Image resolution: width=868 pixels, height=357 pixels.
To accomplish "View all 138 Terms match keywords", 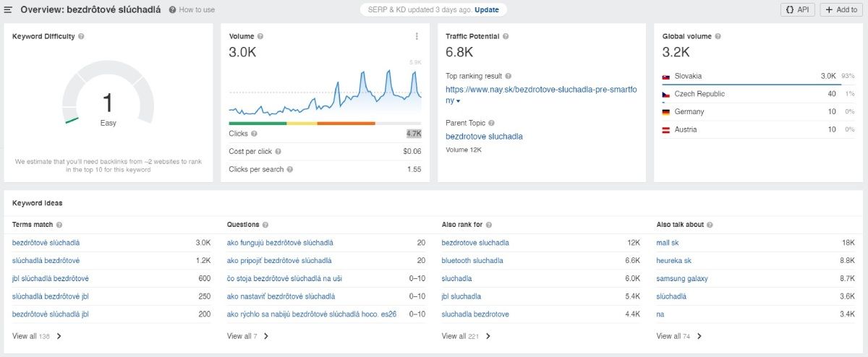I will 37,336.
